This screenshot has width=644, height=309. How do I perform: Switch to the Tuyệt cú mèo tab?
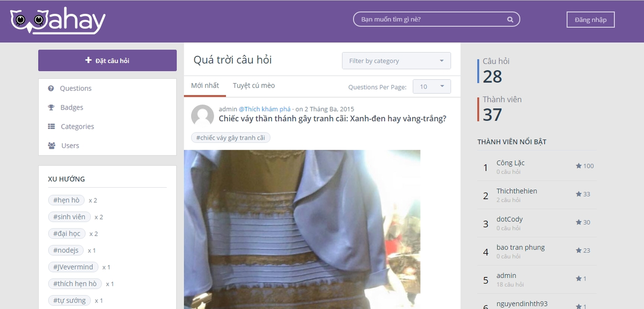tap(254, 86)
